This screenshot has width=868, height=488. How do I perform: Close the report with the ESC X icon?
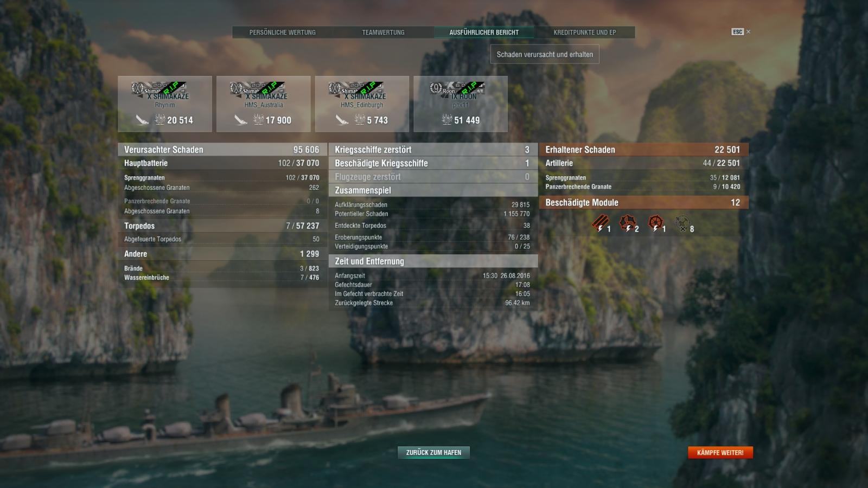coord(741,31)
